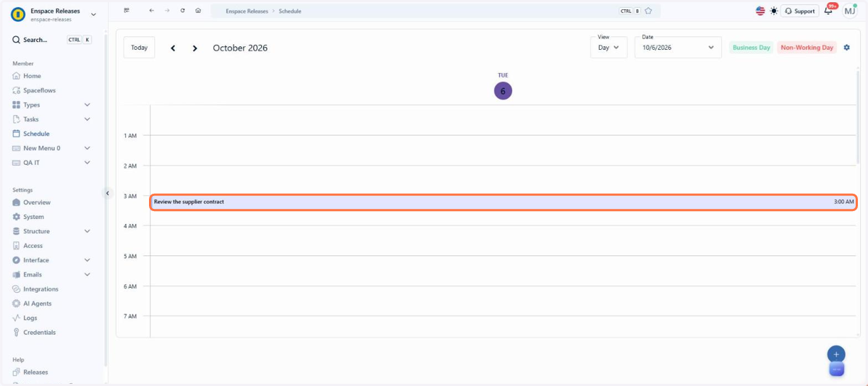Image resolution: width=868 pixels, height=386 pixels.
Task: Expand the Types menu chevron
Action: click(x=88, y=105)
